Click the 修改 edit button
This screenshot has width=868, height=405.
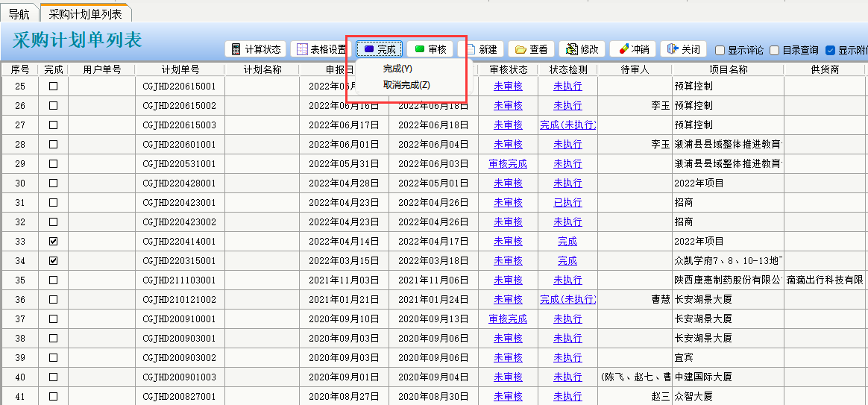[582, 49]
